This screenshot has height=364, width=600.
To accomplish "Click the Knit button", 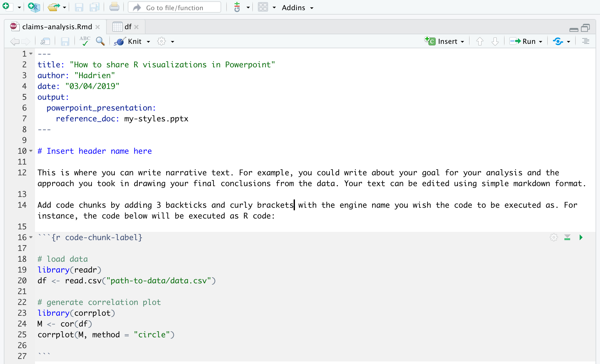I will tap(128, 41).
